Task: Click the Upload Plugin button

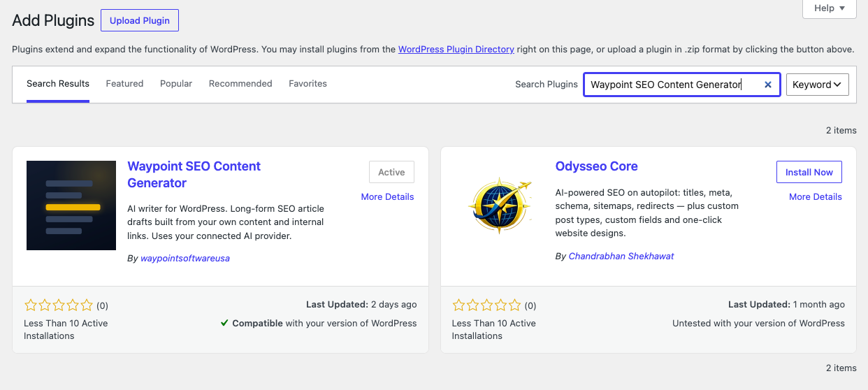Action: pyautogui.click(x=140, y=20)
